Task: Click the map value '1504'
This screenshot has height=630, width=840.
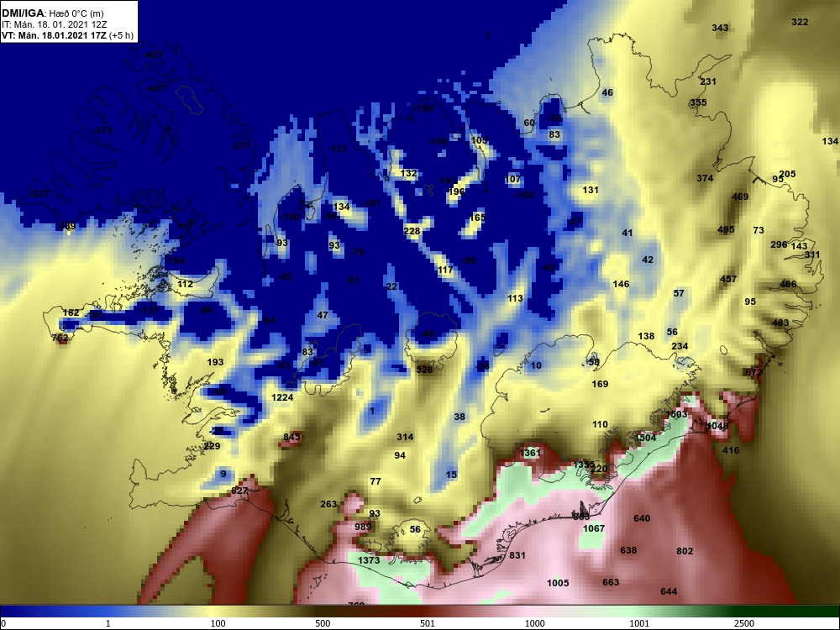Action: click(x=645, y=438)
